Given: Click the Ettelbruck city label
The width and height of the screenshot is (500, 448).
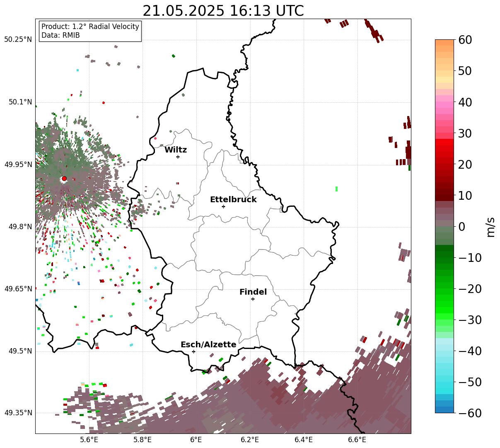Looking at the screenshot, I should tap(233, 200).
